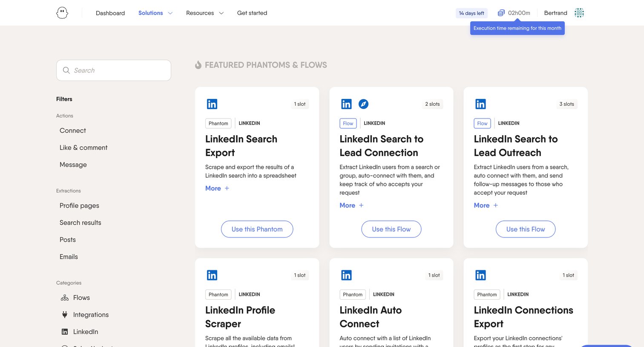Click Phantom tag on LinkedIn Auto Connect card
644x347 pixels.
pos(353,295)
